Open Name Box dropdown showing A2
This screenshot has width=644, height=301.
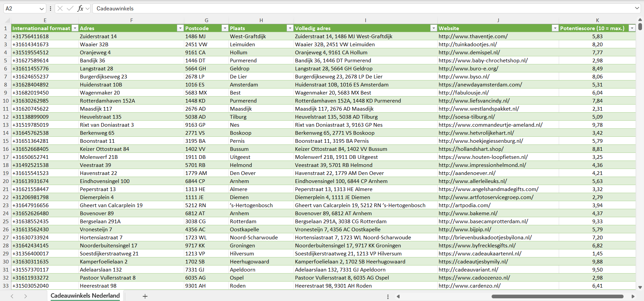tap(42, 8)
